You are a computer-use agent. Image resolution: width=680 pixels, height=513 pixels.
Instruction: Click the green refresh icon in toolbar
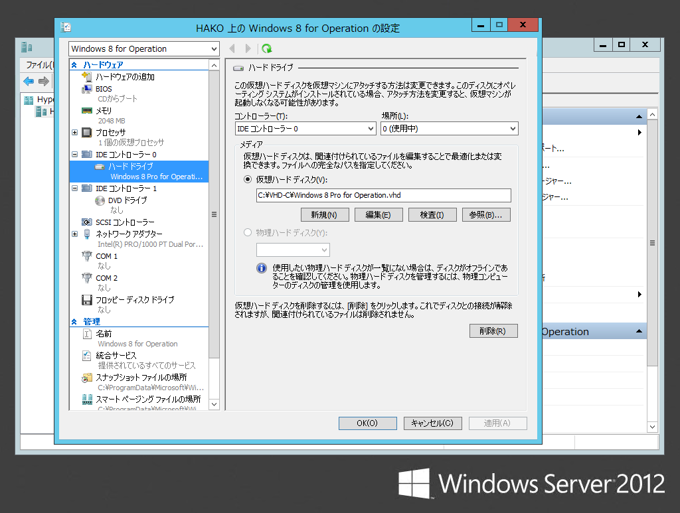point(267,49)
